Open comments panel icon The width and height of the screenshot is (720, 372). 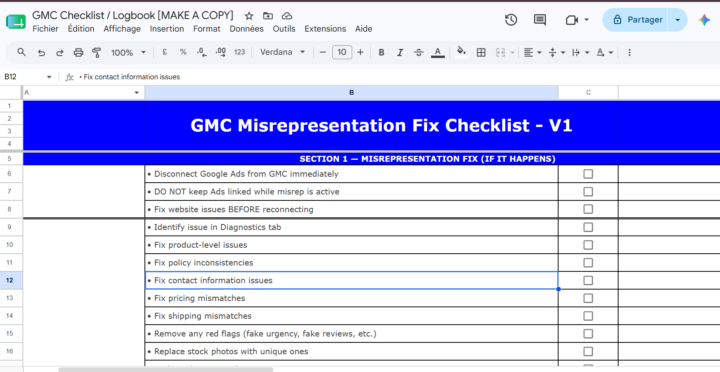coord(540,20)
